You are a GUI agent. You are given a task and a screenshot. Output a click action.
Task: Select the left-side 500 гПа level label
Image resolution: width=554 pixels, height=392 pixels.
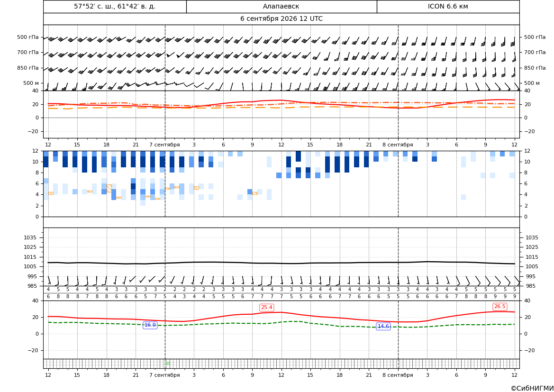[x=27, y=37]
